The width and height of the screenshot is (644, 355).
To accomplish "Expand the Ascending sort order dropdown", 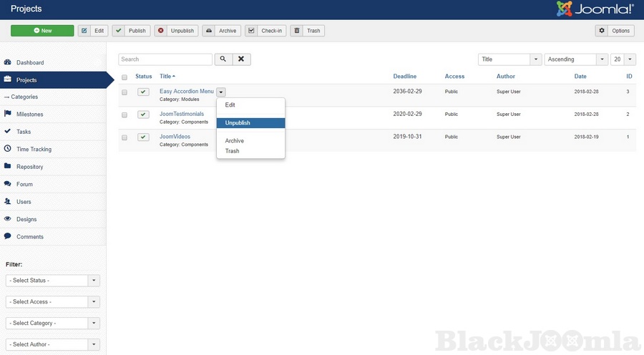I will (576, 59).
